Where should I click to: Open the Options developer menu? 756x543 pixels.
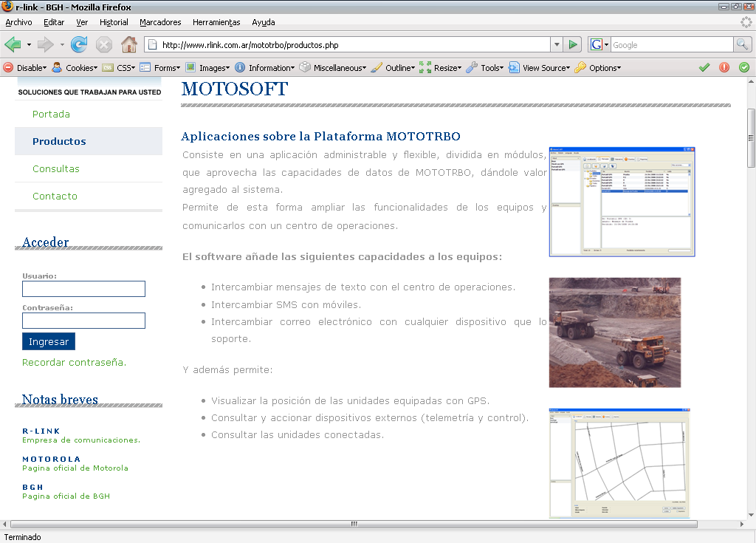click(598, 67)
